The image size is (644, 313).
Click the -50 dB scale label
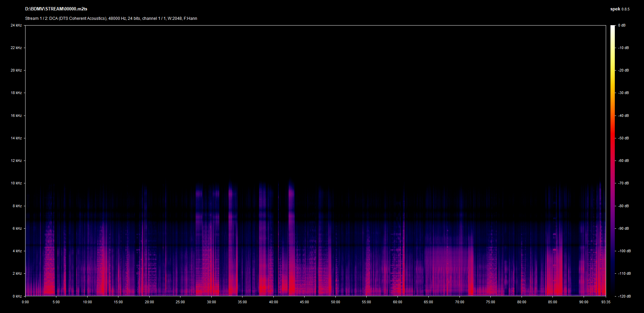(x=624, y=138)
